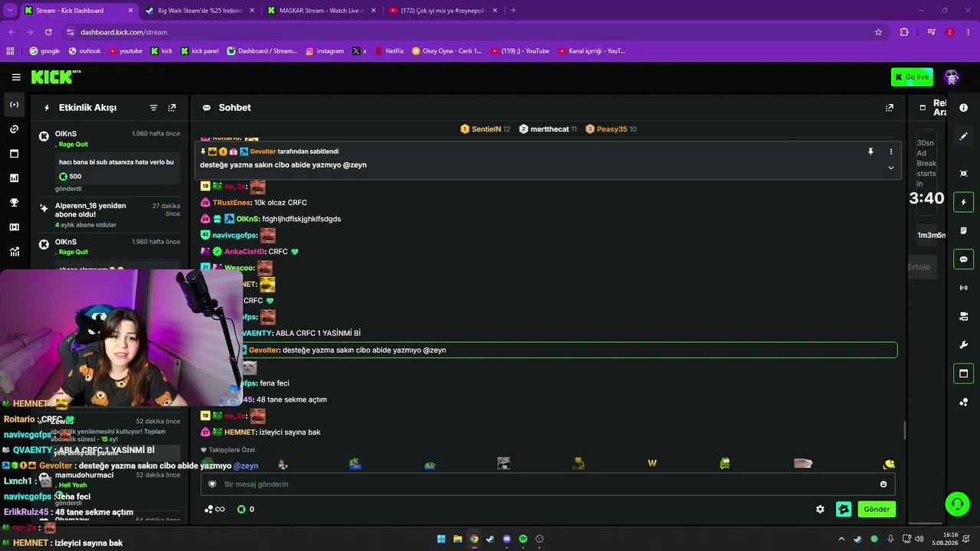Click the Kick logo
980x551 pixels.
coord(55,77)
